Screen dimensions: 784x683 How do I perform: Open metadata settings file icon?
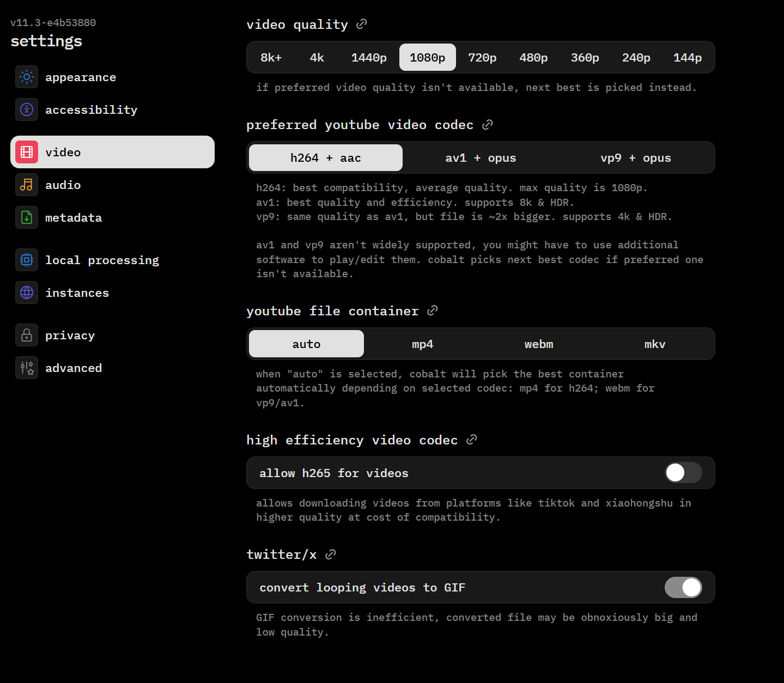pyautogui.click(x=27, y=217)
